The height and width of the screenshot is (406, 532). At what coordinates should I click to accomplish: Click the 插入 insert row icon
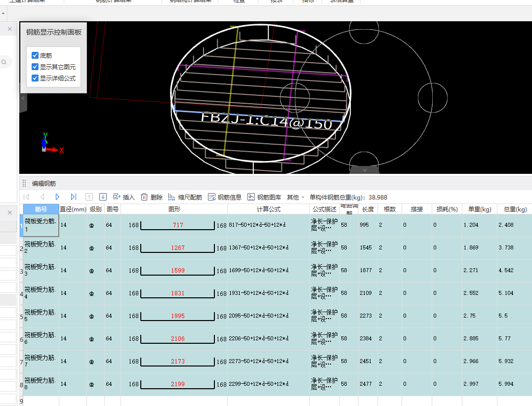click(123, 197)
